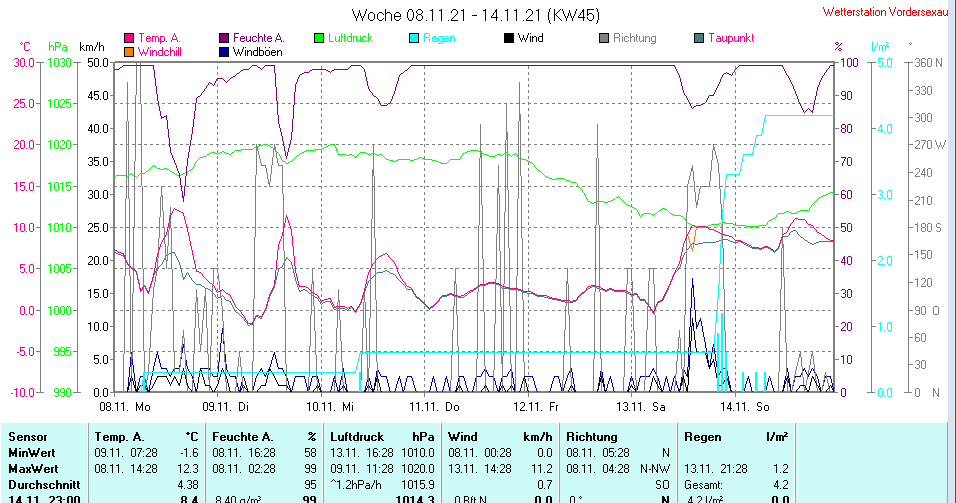Click the dark blue Windböen legend square
This screenshot has width=956, height=503.
tap(224, 51)
